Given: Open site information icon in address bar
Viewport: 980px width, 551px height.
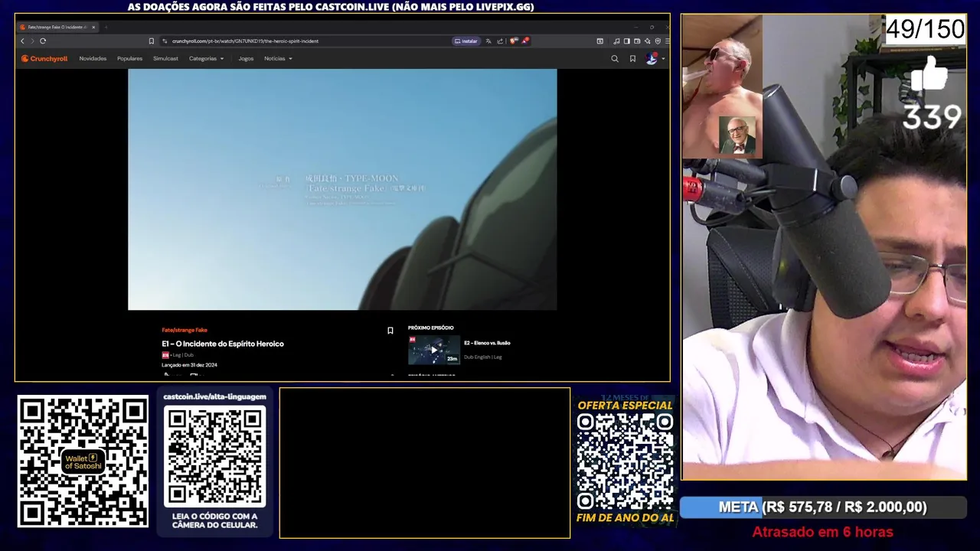Looking at the screenshot, I should pos(165,41).
